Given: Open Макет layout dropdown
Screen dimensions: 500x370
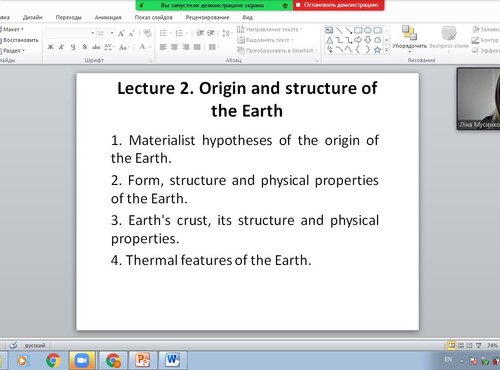Looking at the screenshot, I should [12, 29].
